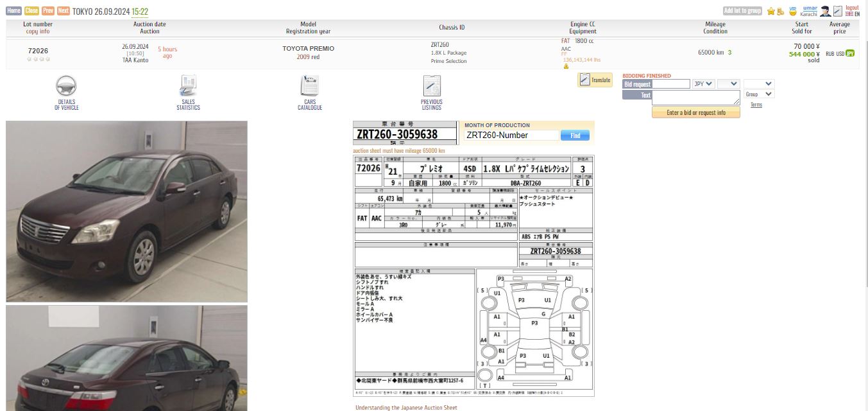Viewport: 868px width, 411px height.
Task: Click the Bid request amount field
Action: coord(671,84)
